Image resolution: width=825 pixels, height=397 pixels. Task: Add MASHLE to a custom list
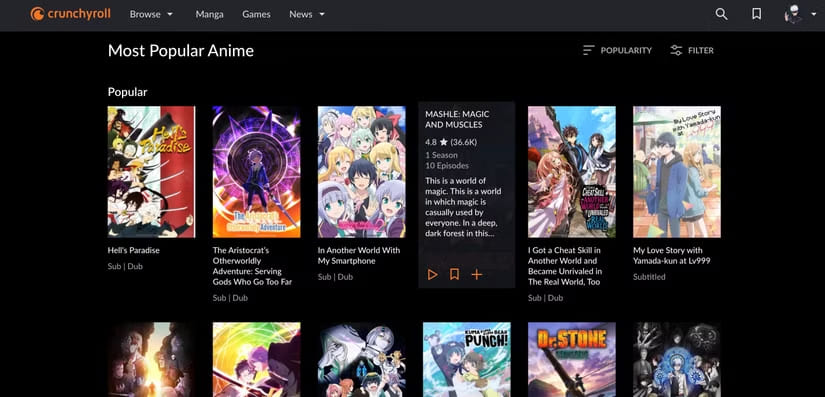tap(477, 274)
